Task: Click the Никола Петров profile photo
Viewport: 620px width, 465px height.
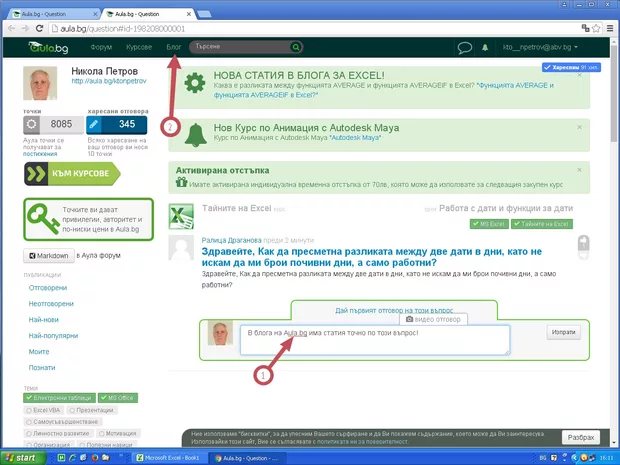Action: click(x=40, y=83)
